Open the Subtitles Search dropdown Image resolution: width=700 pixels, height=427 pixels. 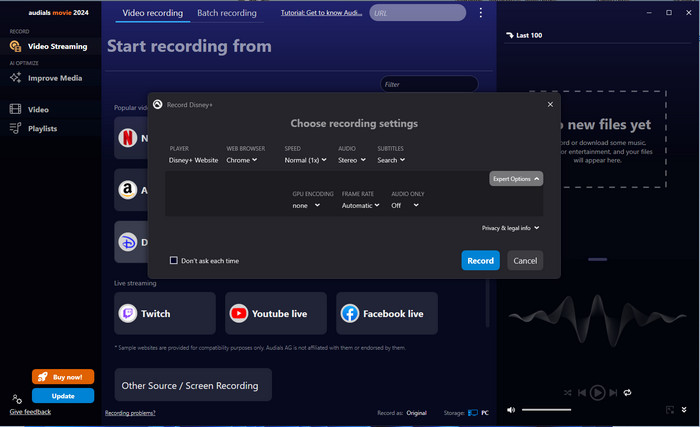392,160
